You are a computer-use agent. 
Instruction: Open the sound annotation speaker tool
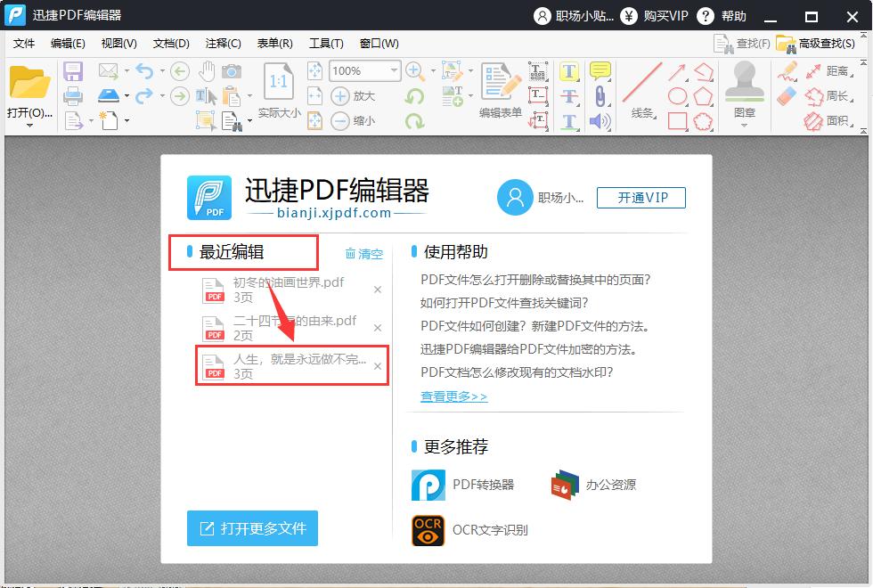coord(600,120)
